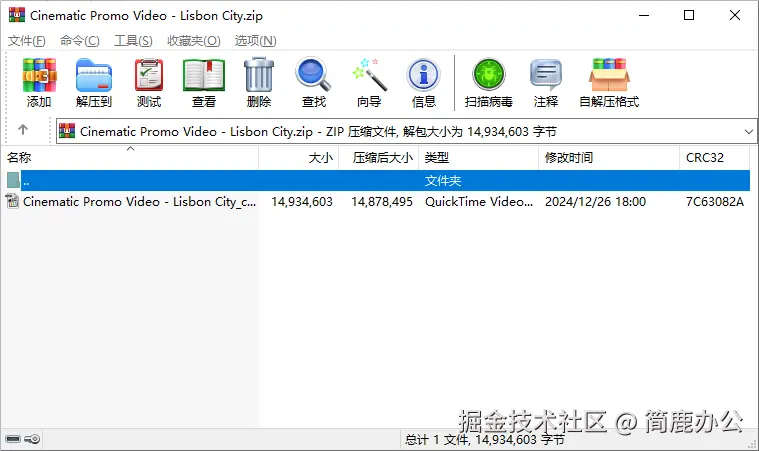Click the 解压到 (Extract to) icon

pyautogui.click(x=94, y=75)
